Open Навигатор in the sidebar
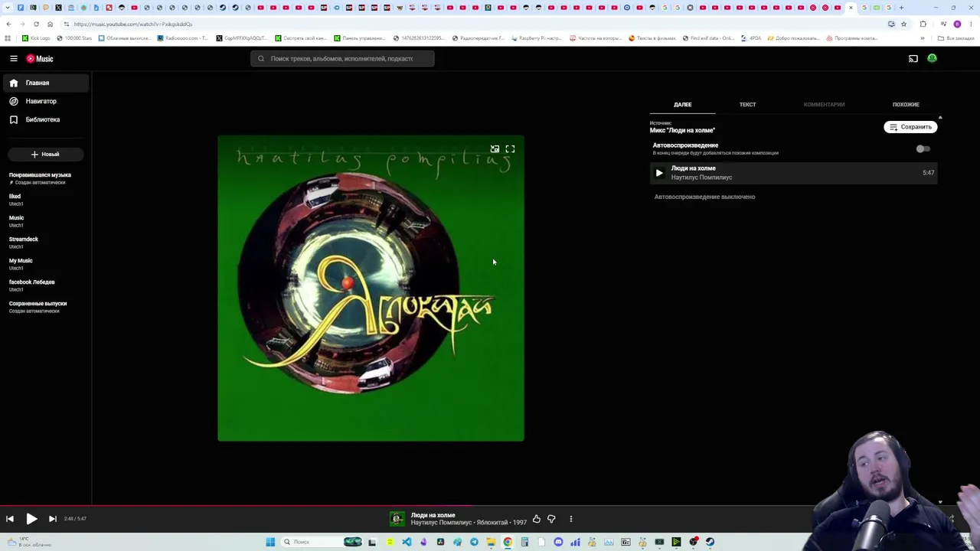This screenshot has width=980, height=551. pyautogui.click(x=46, y=101)
